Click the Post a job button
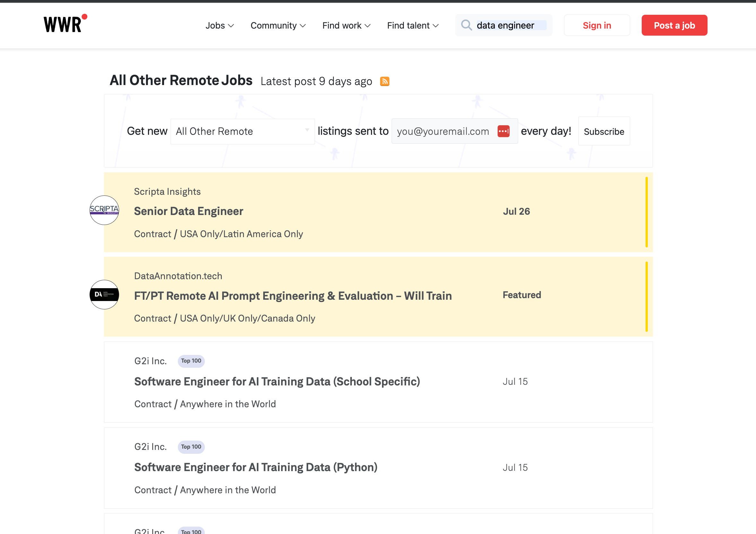The height and width of the screenshot is (534, 756). click(x=674, y=25)
